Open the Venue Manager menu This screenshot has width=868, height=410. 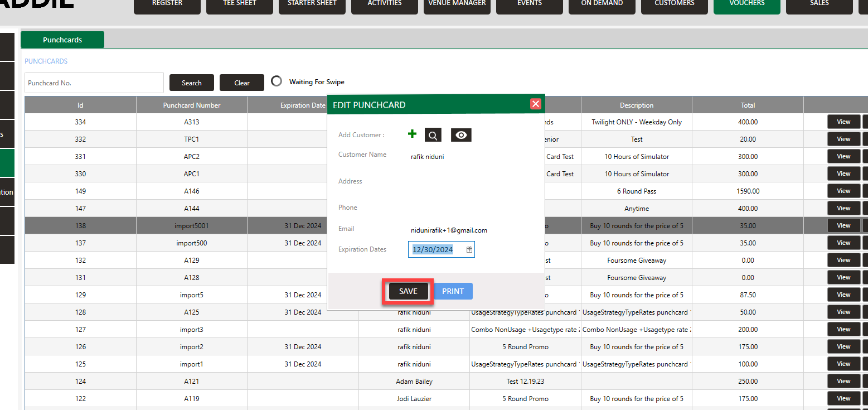(457, 4)
